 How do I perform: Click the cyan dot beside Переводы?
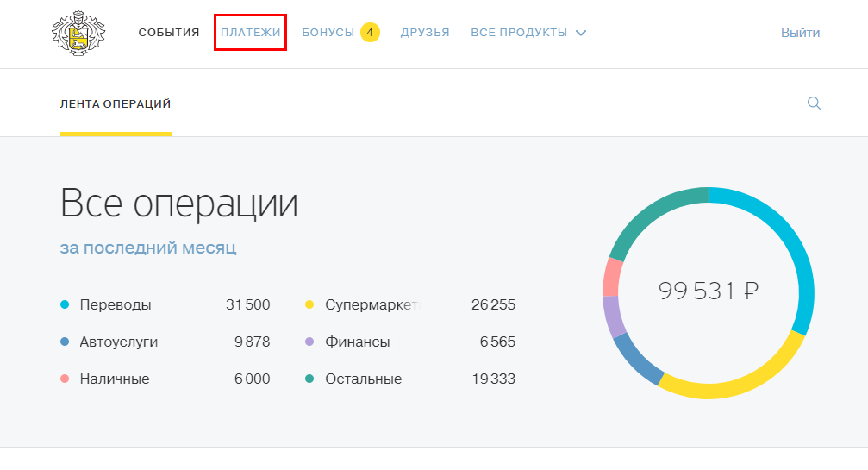pos(65,304)
